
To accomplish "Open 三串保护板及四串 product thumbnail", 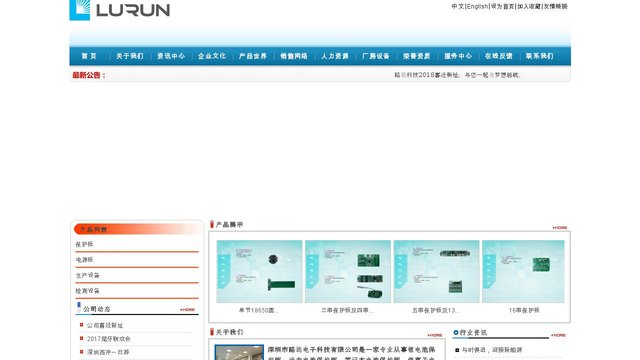I will coord(348,271).
